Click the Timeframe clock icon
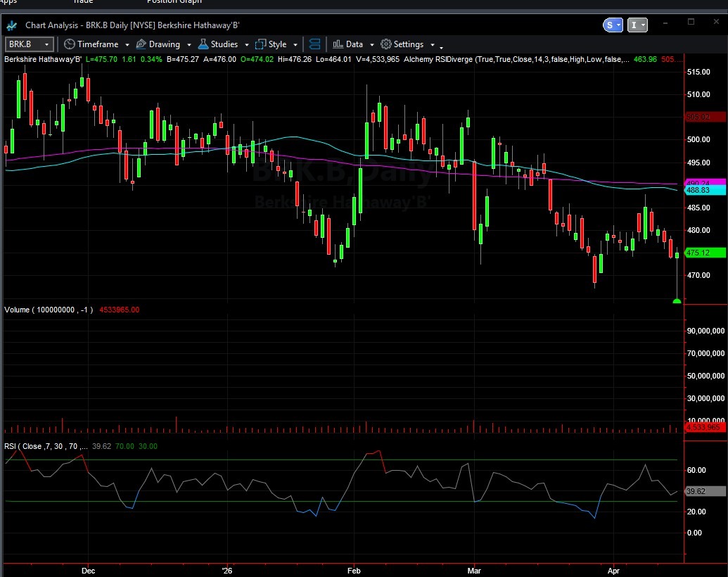This screenshot has height=577, width=728. [69, 44]
